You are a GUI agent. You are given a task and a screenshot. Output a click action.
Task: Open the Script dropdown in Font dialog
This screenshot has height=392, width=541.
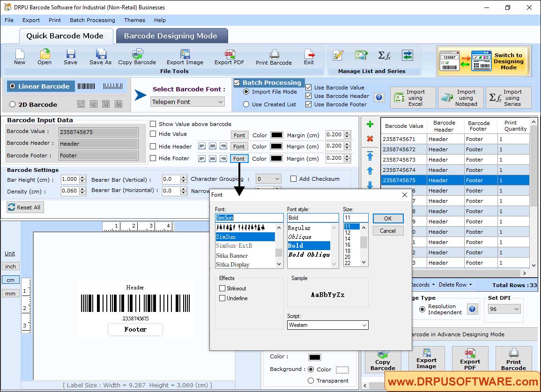327,325
